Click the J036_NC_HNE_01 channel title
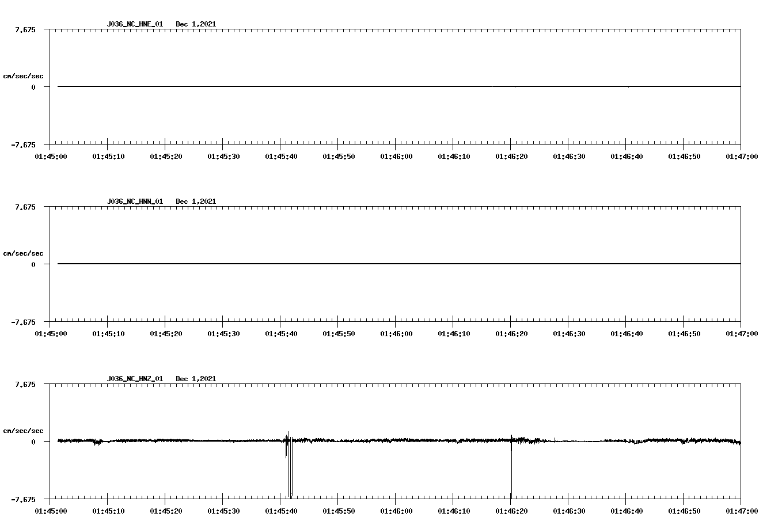 [135, 24]
